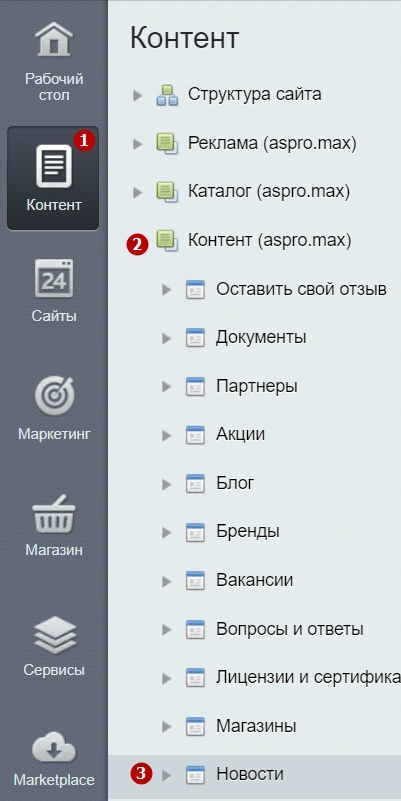The width and height of the screenshot is (401, 801).
Task: Expand the Реклама (aspro.max) arrow
Action: point(137,144)
